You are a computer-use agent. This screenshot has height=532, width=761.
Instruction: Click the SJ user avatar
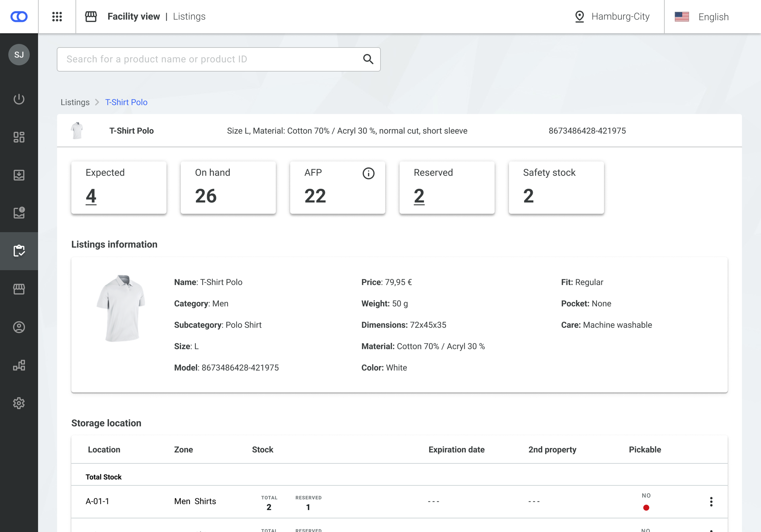pyautogui.click(x=19, y=55)
